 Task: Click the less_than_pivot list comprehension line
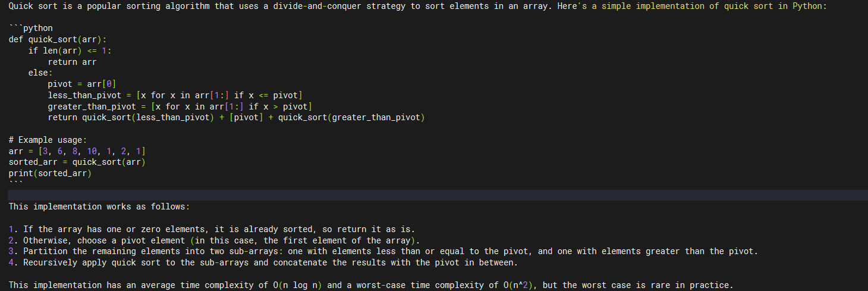coord(175,95)
